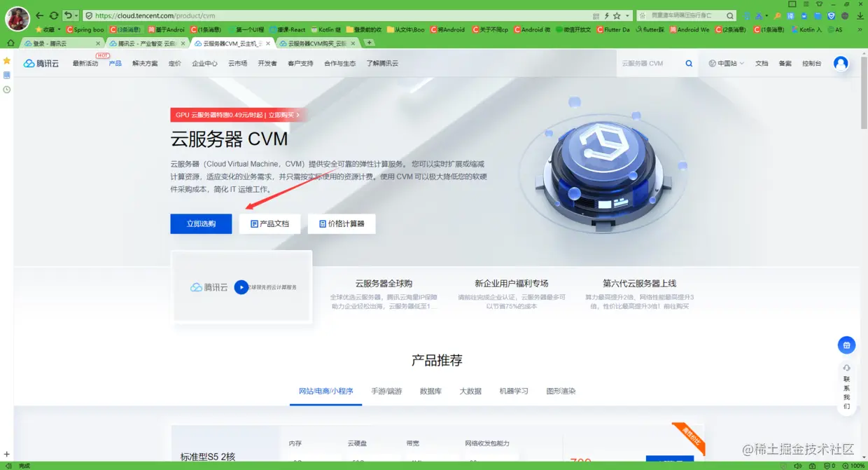Click the GPU 云服务器 promo banner
Image resolution: width=868 pixels, height=470 pixels.
point(238,115)
